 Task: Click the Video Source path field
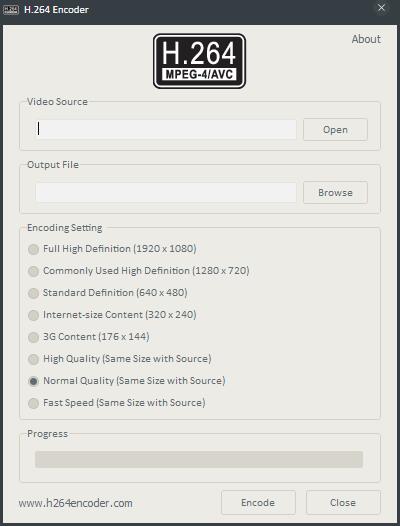click(x=166, y=129)
